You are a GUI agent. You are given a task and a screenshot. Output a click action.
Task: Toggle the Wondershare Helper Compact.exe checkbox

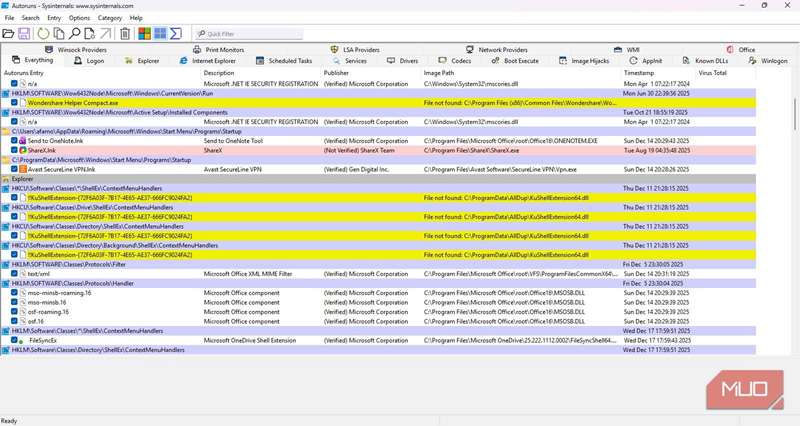[15, 102]
